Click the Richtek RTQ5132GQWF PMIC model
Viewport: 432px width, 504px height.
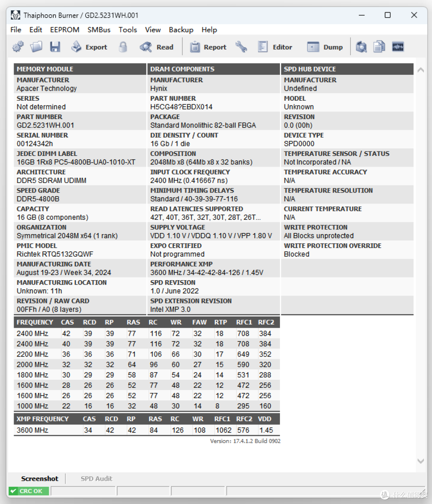pyautogui.click(x=55, y=254)
